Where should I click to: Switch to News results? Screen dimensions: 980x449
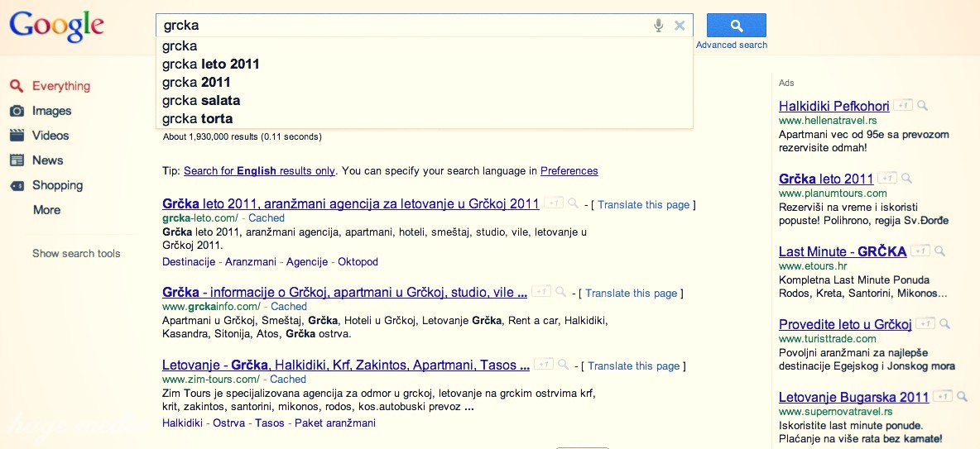coord(47,160)
